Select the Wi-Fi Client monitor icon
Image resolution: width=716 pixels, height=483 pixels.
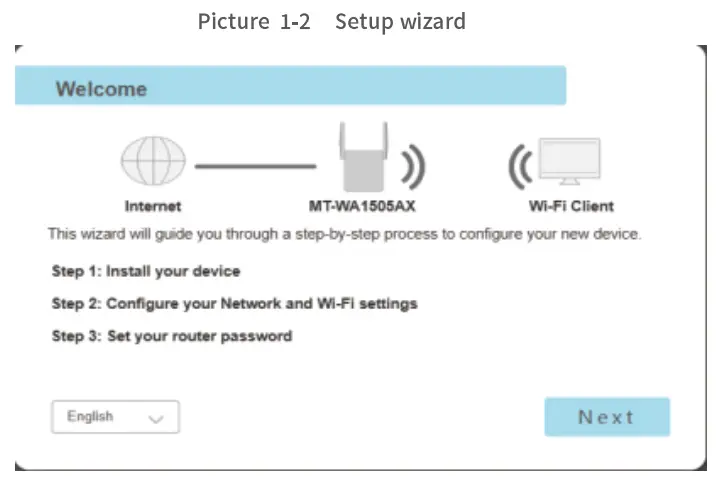(x=569, y=162)
